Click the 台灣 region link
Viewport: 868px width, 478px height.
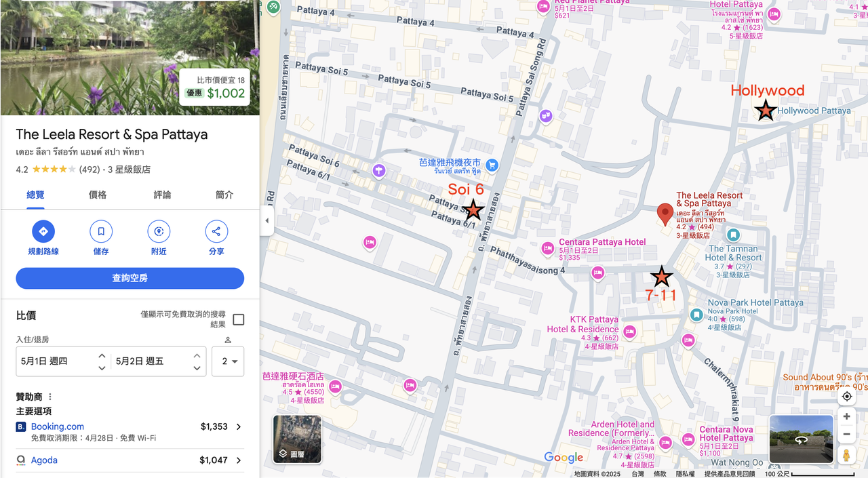[x=637, y=474]
